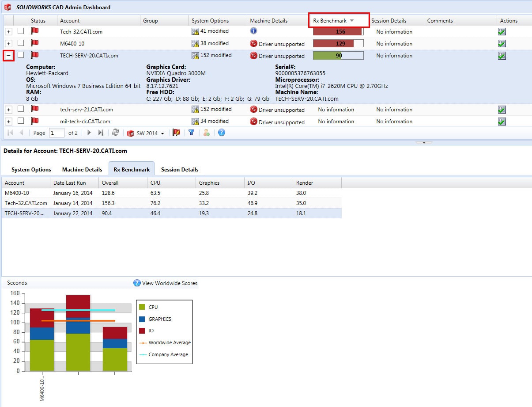Click system options icon for TECH-SERV-20 152 modified
Viewport: 532px width, 407px height.
pos(195,55)
